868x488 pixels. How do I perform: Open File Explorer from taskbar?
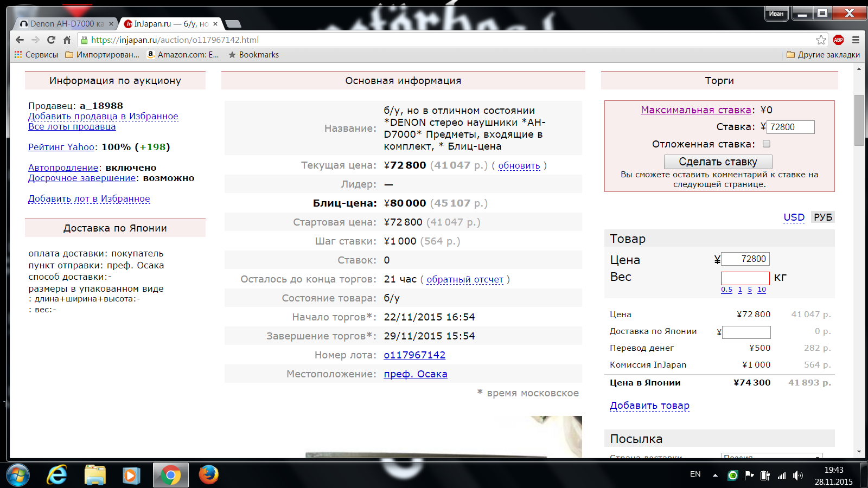[95, 475]
